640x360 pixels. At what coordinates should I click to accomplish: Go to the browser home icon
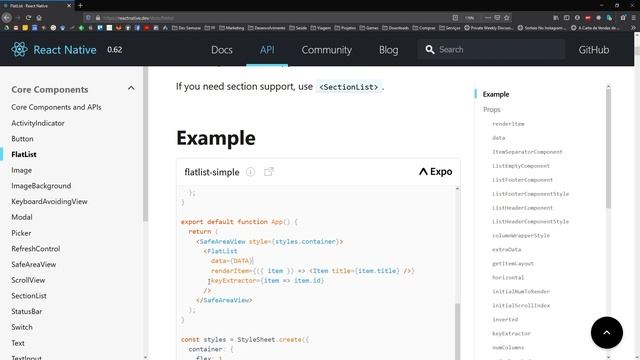coord(39,18)
